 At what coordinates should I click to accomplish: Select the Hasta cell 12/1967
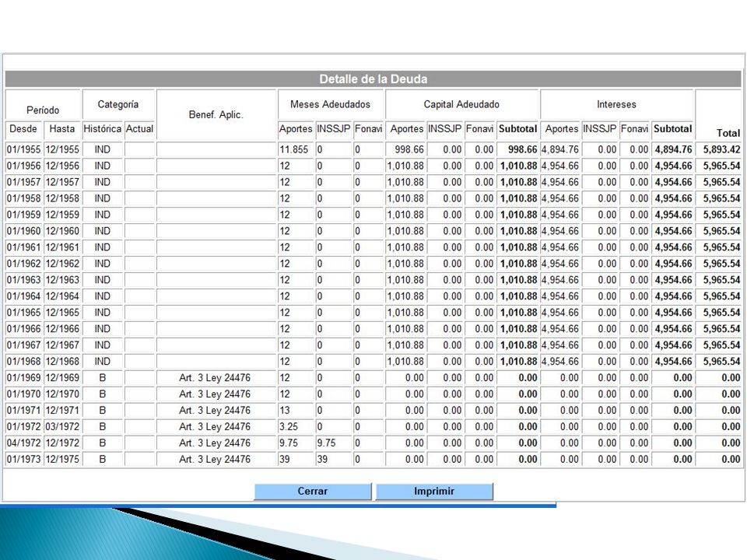click(62, 345)
